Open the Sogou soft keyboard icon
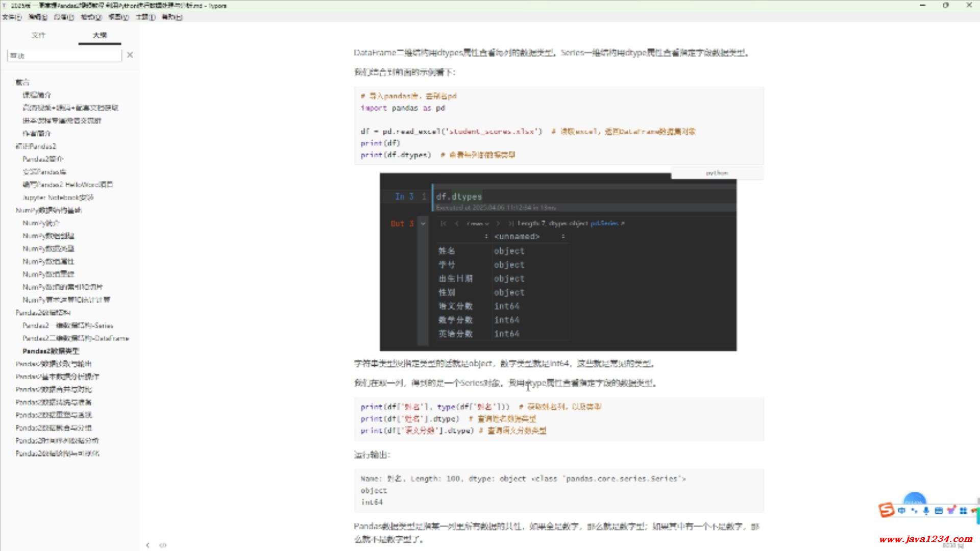 click(938, 510)
